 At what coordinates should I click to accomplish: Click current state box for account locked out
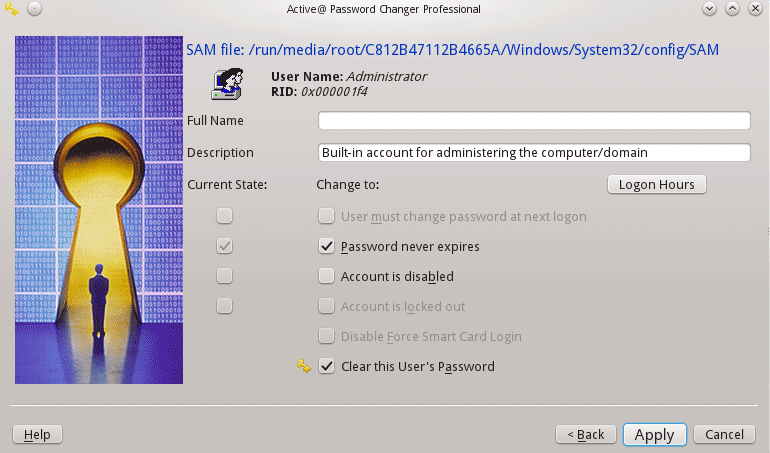tap(224, 306)
